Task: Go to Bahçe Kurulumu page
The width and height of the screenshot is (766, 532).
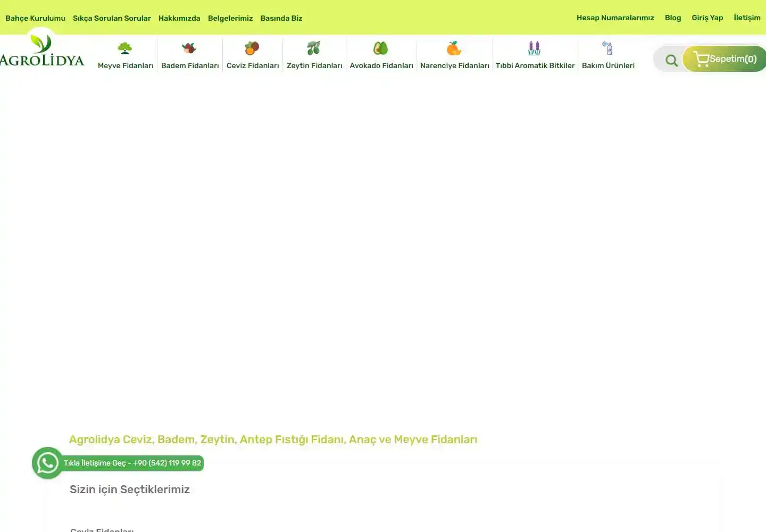Action: [x=35, y=18]
